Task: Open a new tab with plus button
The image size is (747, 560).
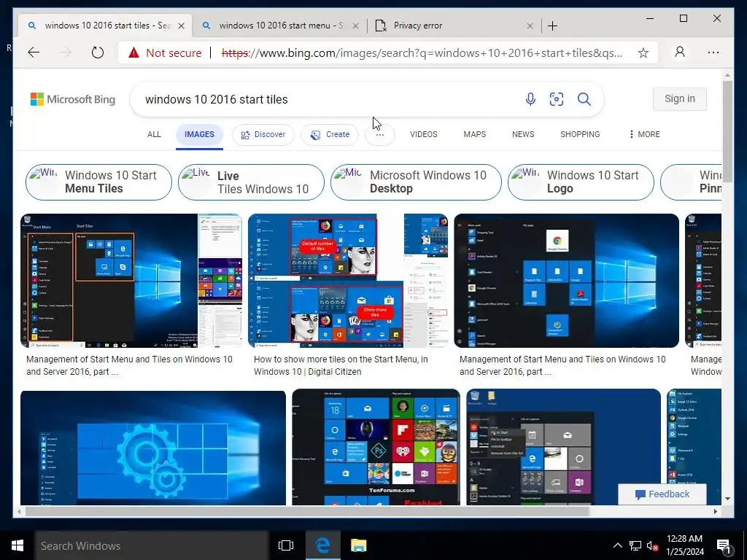Action: point(553,26)
